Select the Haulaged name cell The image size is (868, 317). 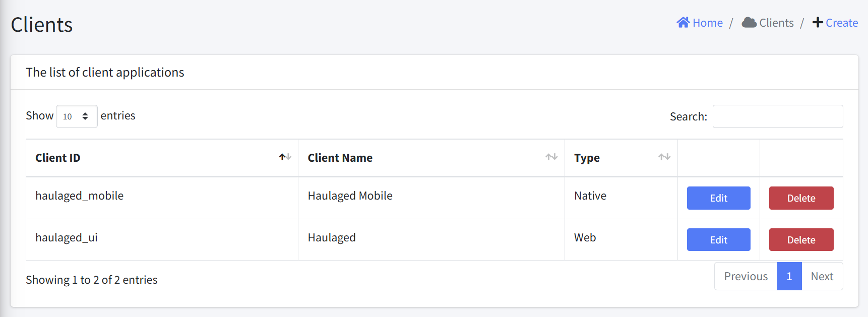[x=431, y=239]
